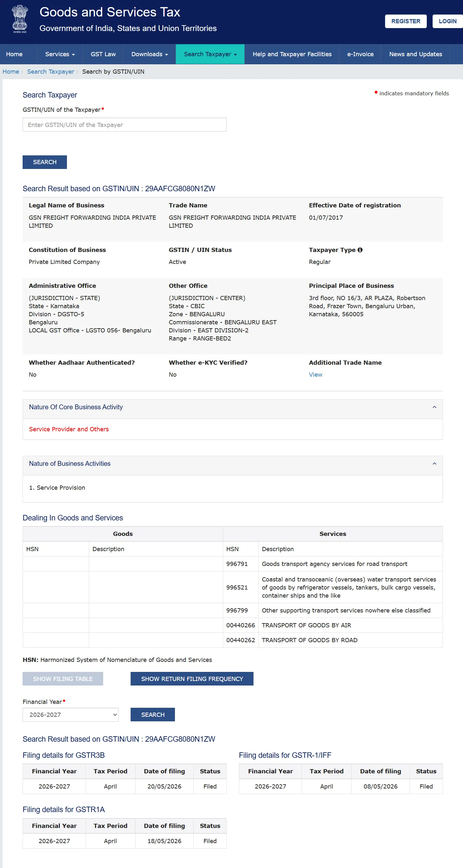Image resolution: width=463 pixels, height=868 pixels.
Task: Open the Additional Trade Name View link
Action: tap(315, 375)
